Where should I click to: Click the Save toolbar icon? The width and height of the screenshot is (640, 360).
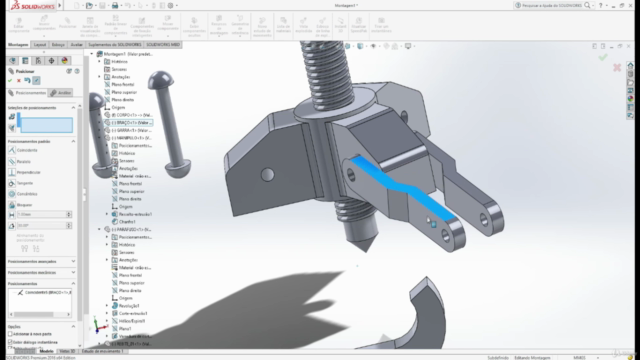click(x=102, y=5)
